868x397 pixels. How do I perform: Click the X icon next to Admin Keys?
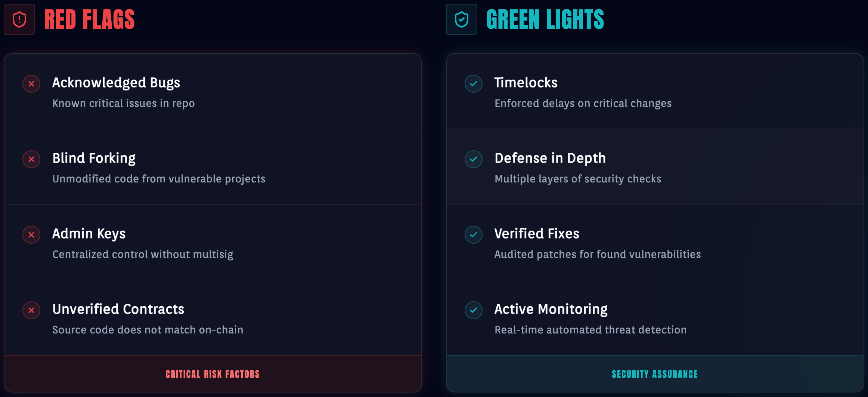tap(31, 235)
